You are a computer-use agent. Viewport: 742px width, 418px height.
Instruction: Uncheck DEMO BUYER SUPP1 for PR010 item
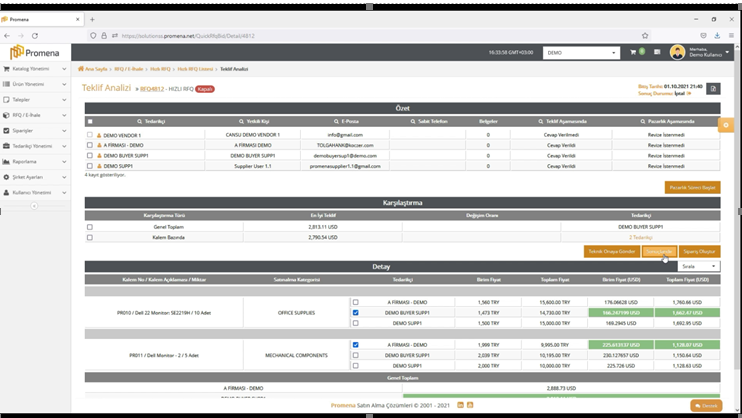[355, 313]
